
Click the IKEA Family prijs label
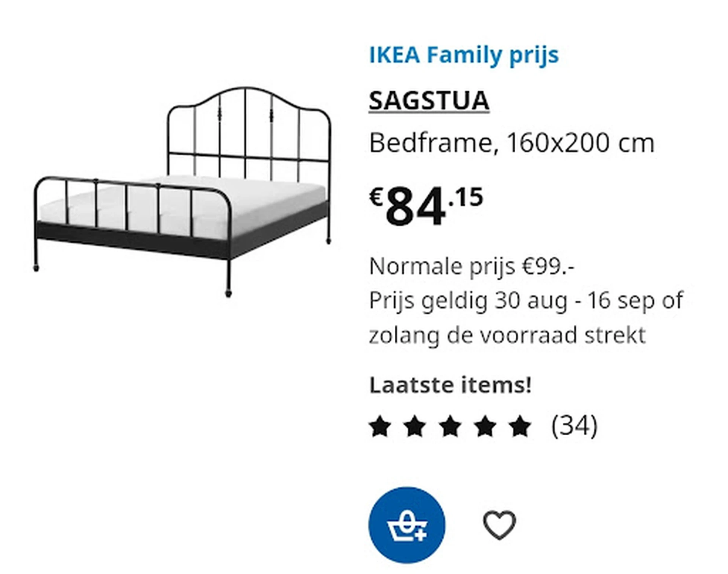tap(464, 55)
